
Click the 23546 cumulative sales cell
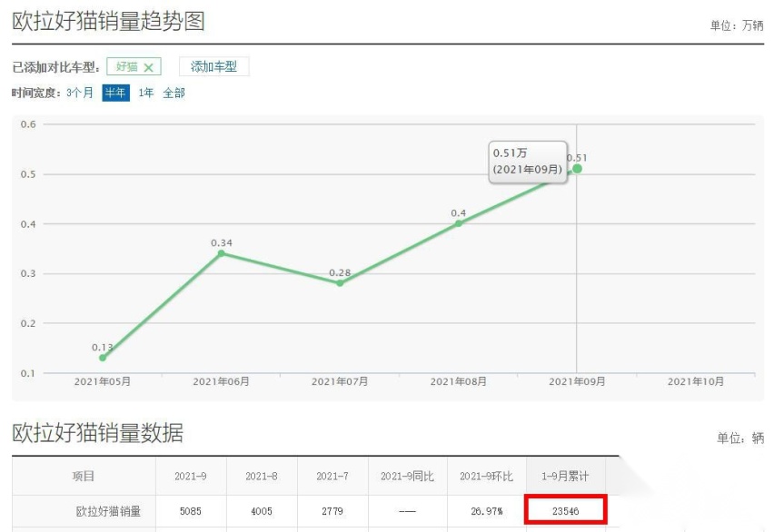566,510
